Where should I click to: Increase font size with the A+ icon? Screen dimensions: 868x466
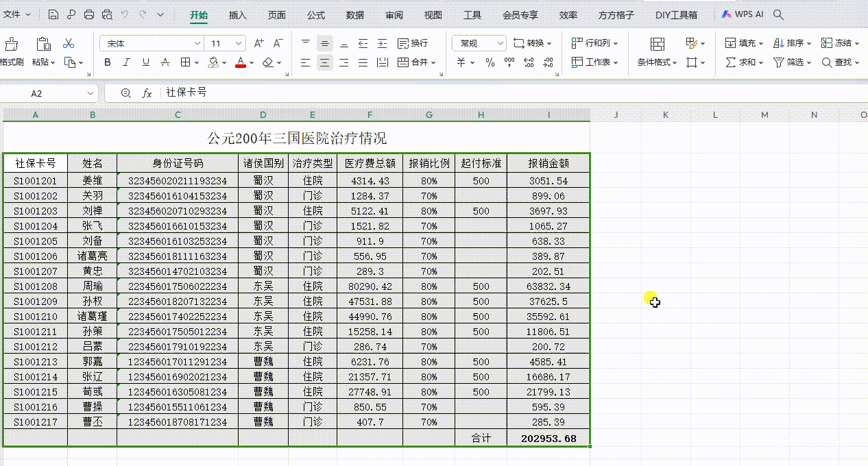coord(258,43)
